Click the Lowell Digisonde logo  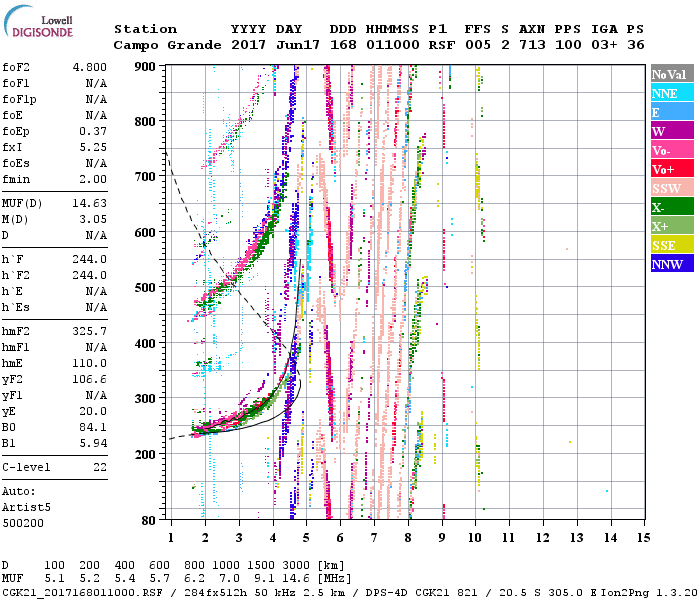[38, 21]
